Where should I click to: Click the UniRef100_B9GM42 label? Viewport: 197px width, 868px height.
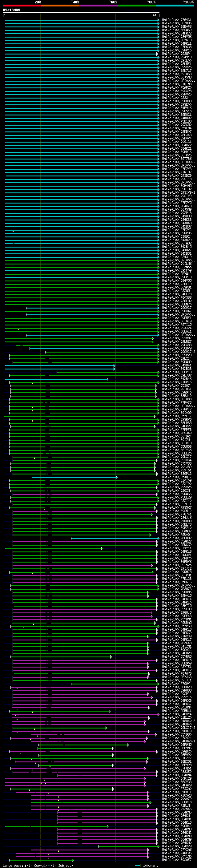[x=176, y=826]
